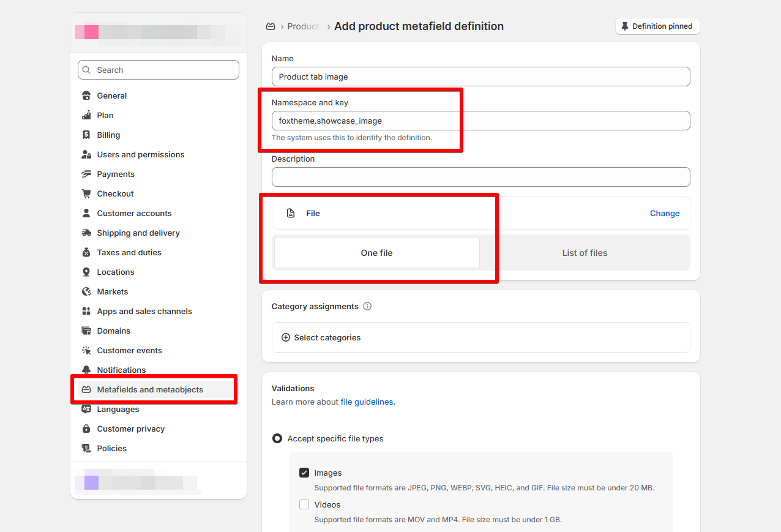The width and height of the screenshot is (781, 532).
Task: Uncheck the Images file type checkbox
Action: point(304,473)
